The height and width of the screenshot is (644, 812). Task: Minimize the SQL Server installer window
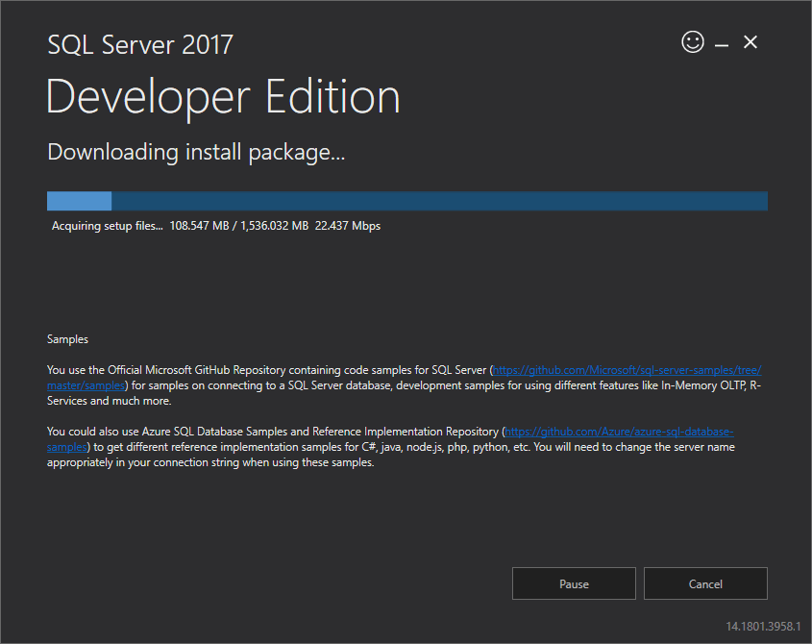[x=722, y=42]
